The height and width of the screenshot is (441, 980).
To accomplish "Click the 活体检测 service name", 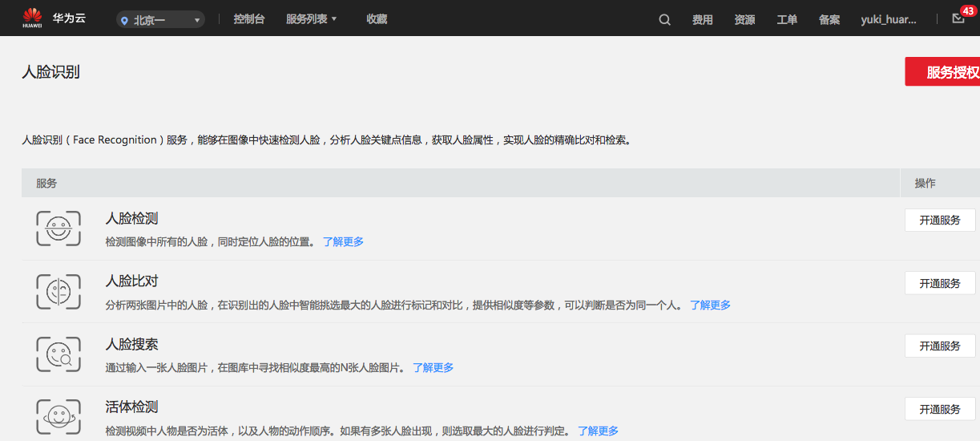I will coord(132,407).
